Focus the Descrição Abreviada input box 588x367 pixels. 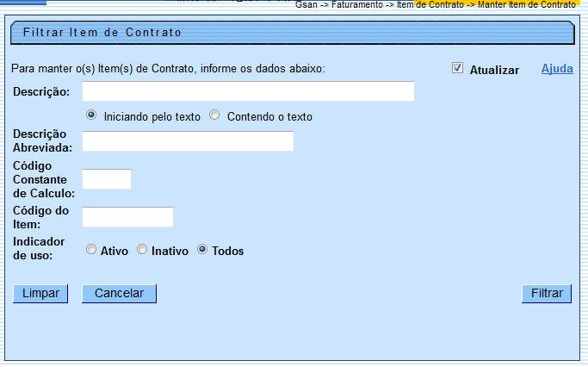pyautogui.click(x=188, y=141)
